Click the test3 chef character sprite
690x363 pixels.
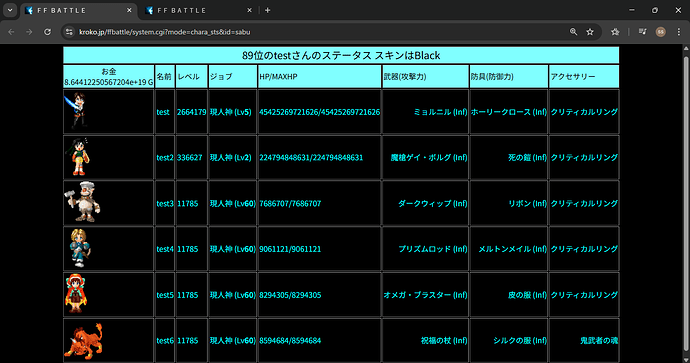point(82,202)
